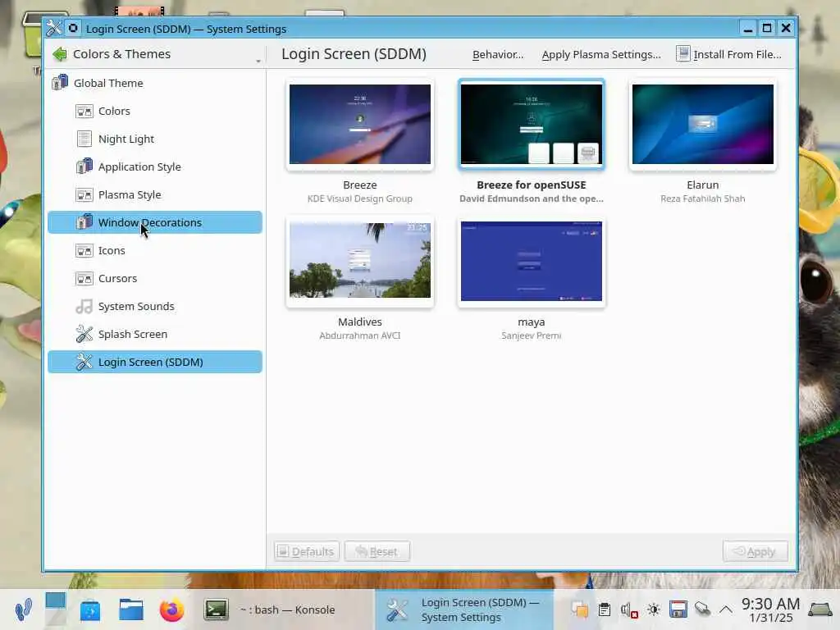Go back via the green arrow icon
The width and height of the screenshot is (840, 630).
click(60, 54)
